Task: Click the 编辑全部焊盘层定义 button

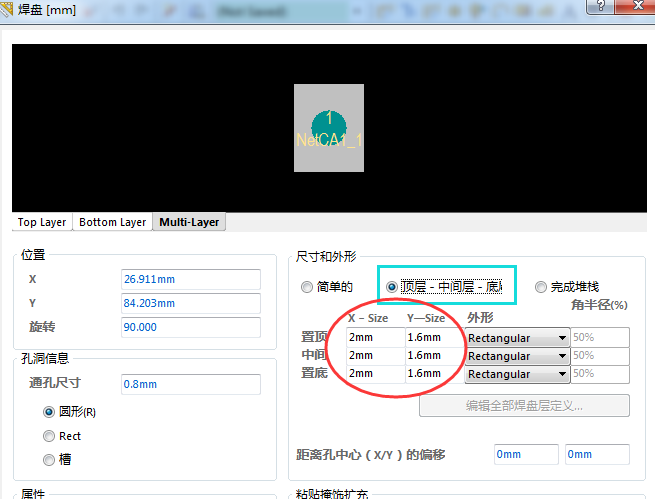Action: pos(524,406)
